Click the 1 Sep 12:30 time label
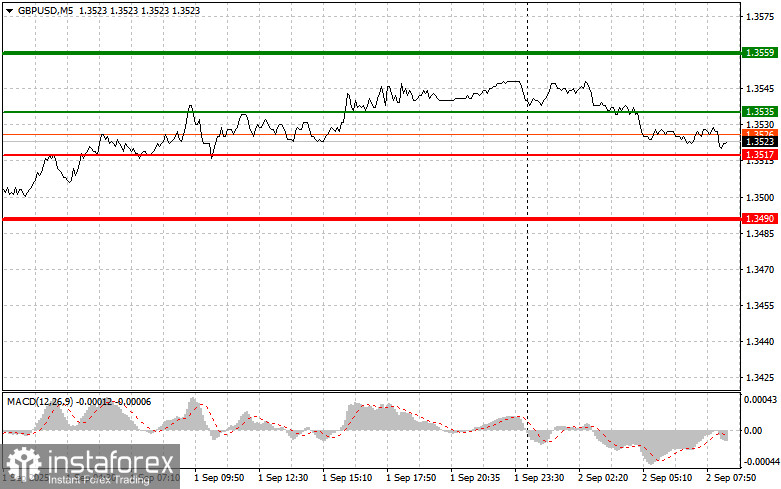Viewport: 781px width, 489px height. 283,478
